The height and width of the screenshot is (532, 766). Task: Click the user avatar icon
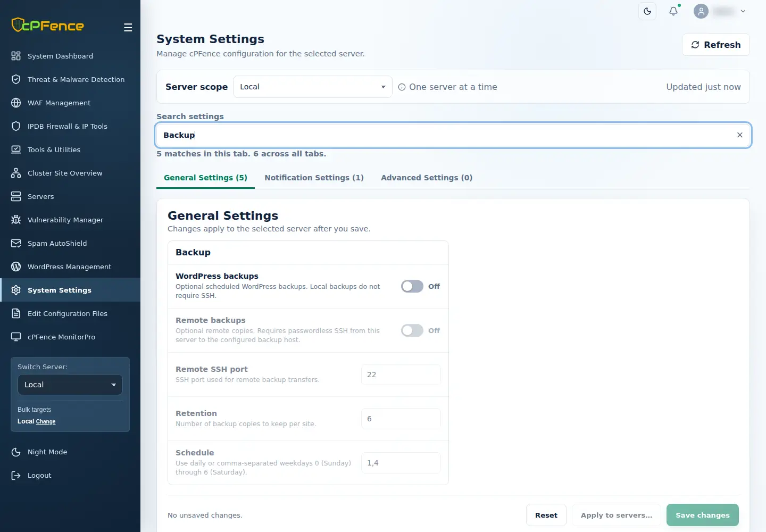pyautogui.click(x=701, y=11)
